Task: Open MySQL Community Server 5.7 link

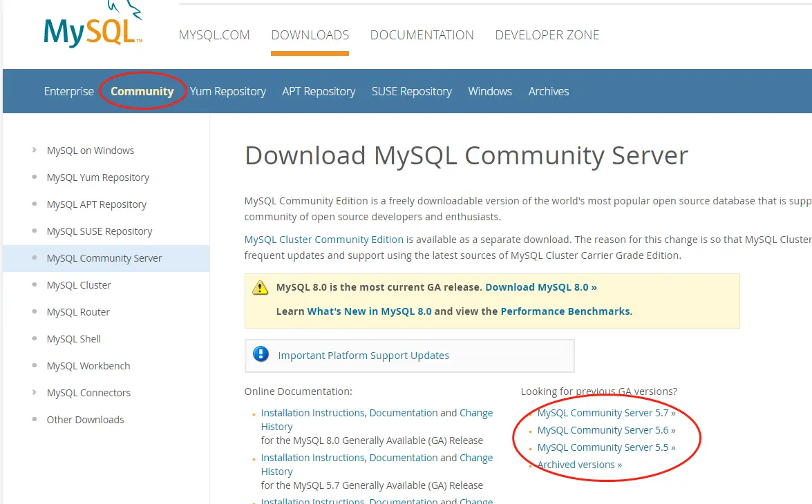Action: coord(607,413)
